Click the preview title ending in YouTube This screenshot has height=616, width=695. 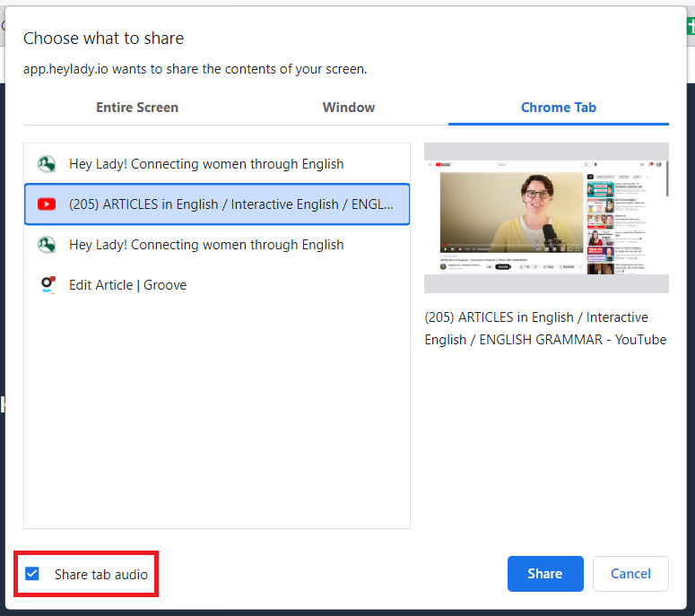click(545, 328)
